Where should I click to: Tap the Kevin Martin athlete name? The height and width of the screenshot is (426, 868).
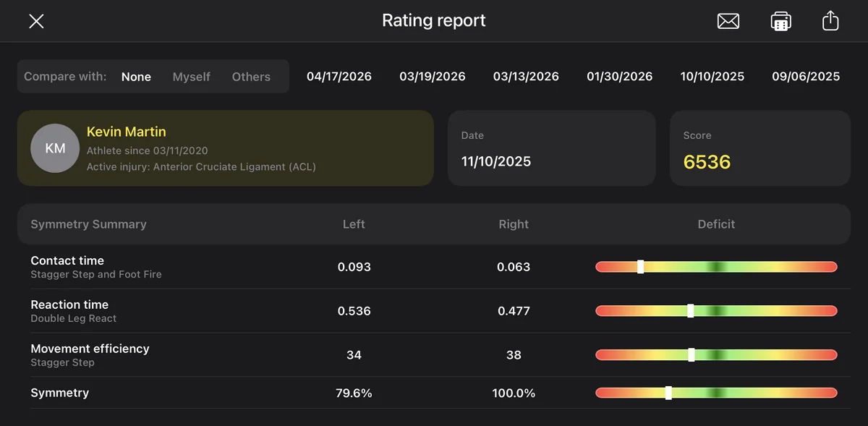click(127, 132)
